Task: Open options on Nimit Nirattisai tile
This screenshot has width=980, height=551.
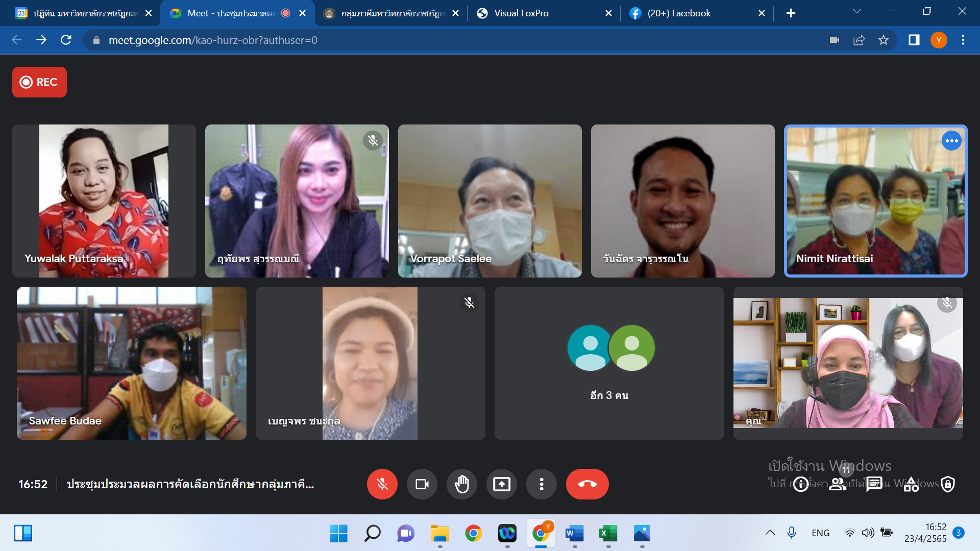Action: click(x=951, y=141)
